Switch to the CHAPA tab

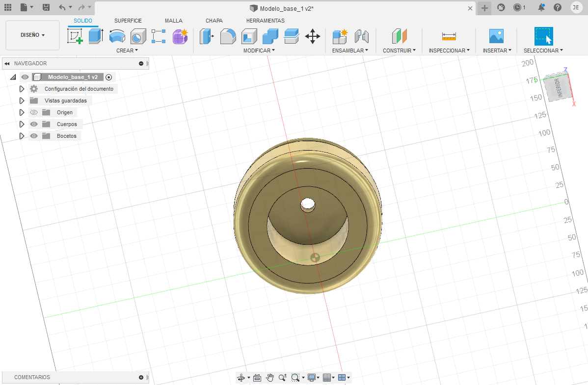click(x=214, y=21)
